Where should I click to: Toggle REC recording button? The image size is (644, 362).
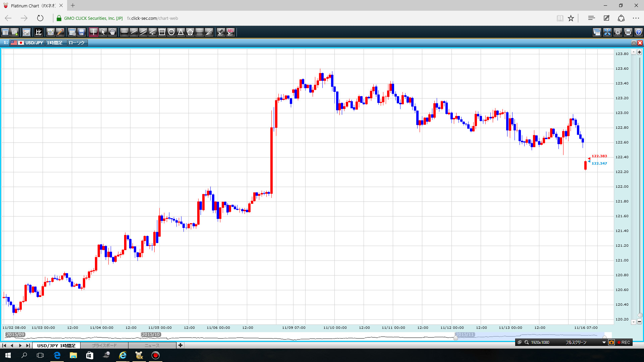(624, 342)
